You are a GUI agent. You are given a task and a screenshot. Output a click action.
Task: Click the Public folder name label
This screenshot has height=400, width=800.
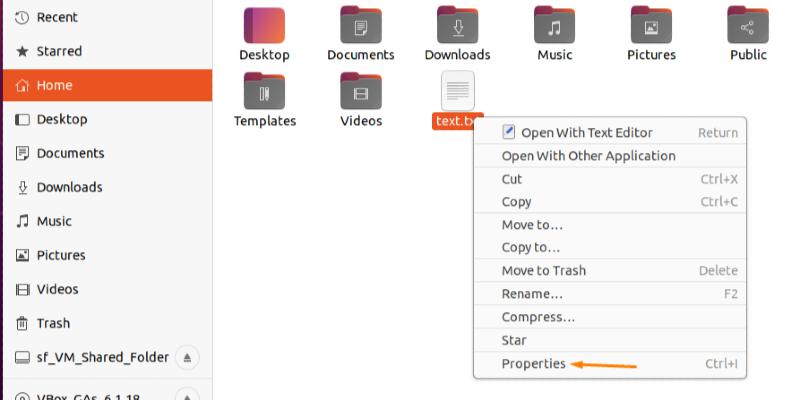point(748,55)
